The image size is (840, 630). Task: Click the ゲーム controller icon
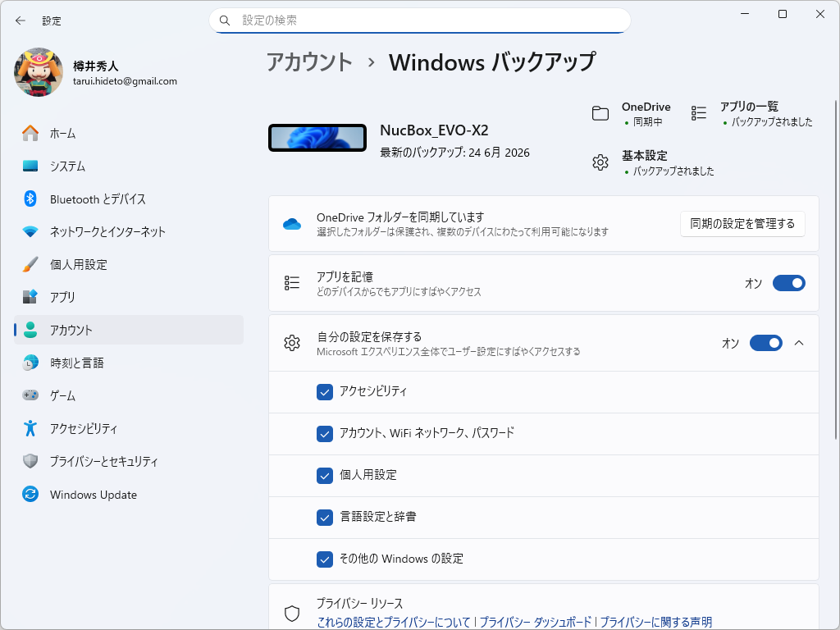[30, 395]
